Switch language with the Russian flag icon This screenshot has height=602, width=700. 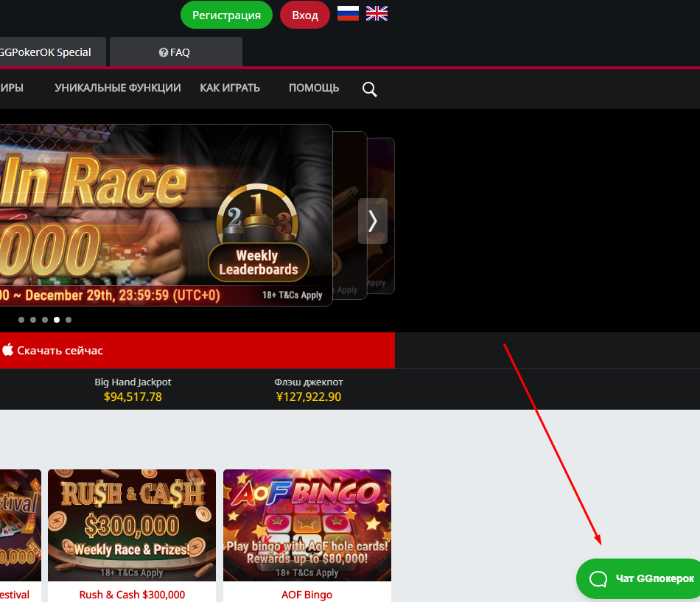pos(348,13)
